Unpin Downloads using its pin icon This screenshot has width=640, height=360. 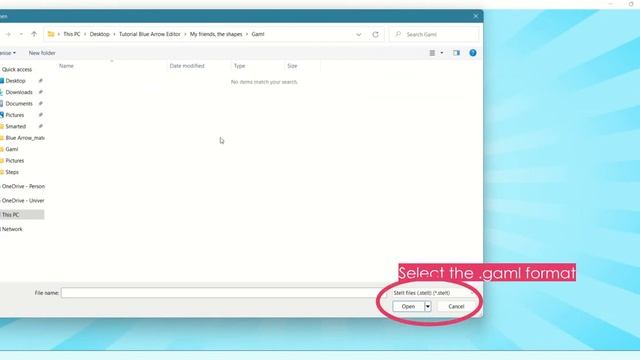pyautogui.click(x=40, y=92)
